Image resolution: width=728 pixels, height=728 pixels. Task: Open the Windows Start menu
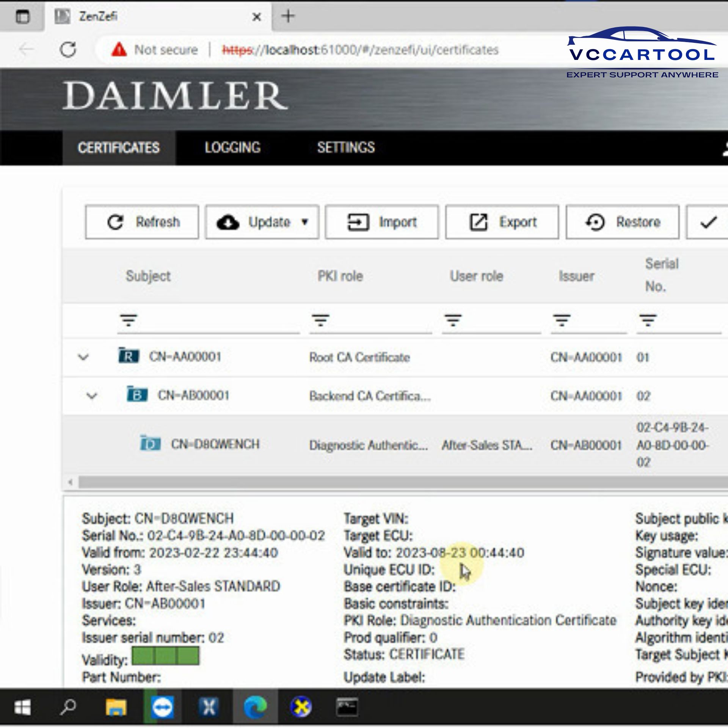point(22,708)
